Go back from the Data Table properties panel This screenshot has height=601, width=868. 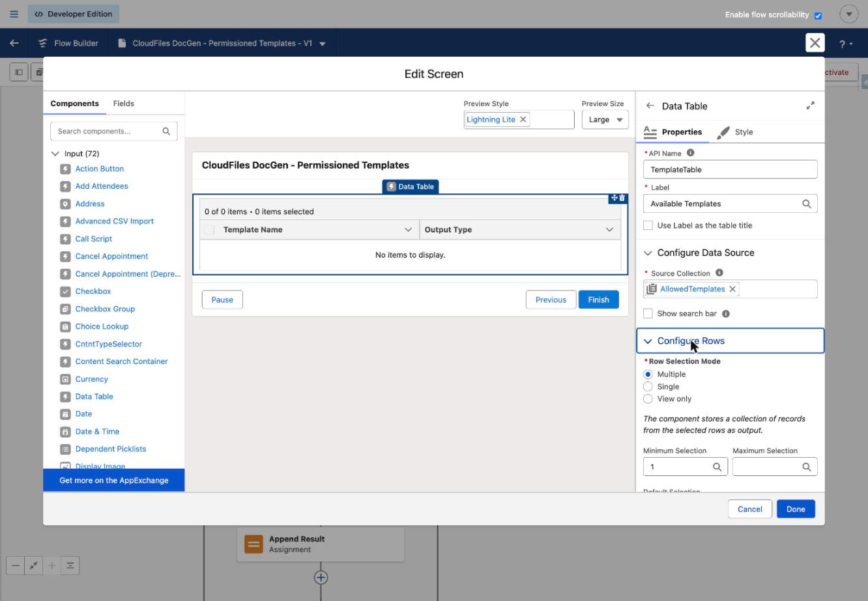pos(650,105)
